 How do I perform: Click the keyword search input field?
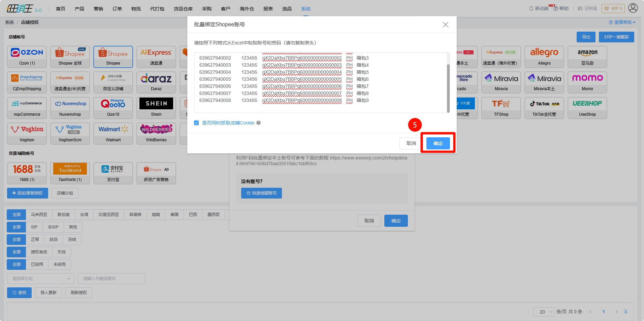pyautogui.click(x=111, y=279)
